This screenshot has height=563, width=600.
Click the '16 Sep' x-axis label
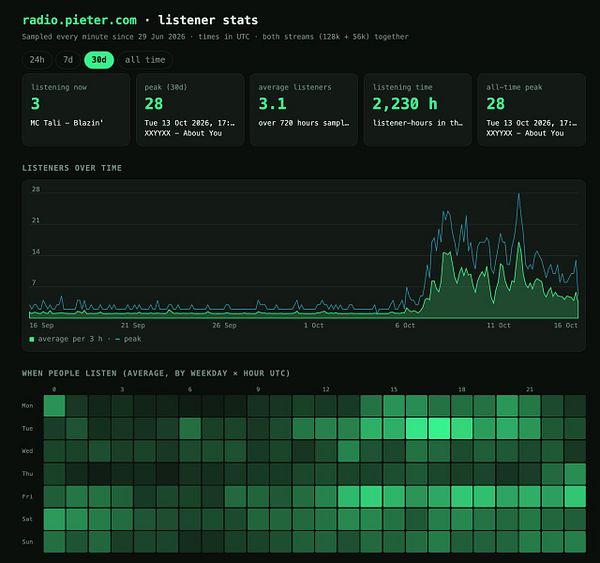[x=41, y=325]
